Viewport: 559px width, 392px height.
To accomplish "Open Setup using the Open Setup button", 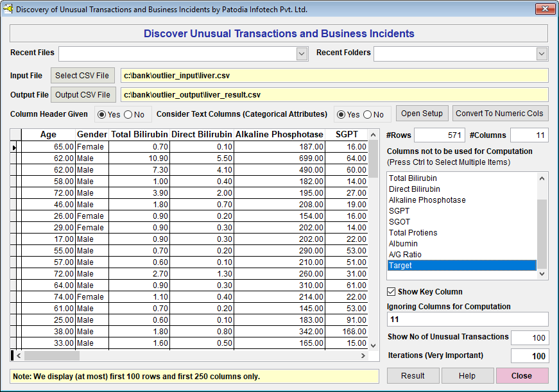I will pyautogui.click(x=422, y=114).
